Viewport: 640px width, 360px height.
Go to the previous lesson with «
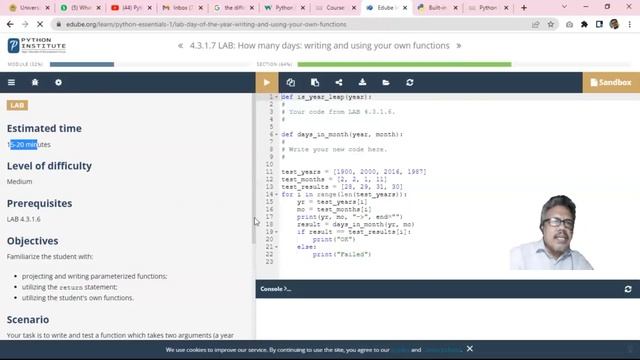click(180, 46)
